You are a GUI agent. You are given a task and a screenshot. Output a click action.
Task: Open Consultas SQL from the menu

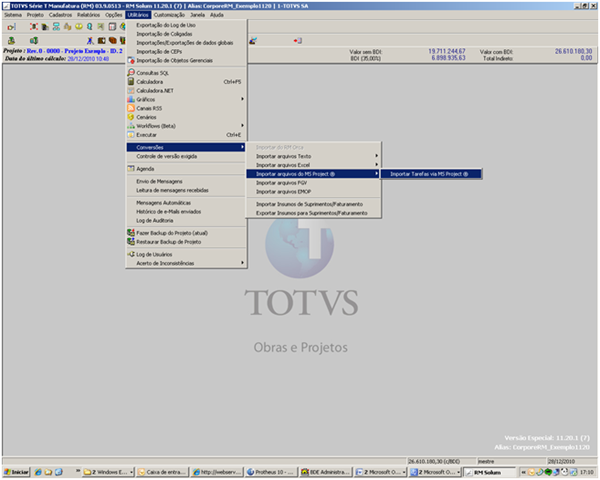[x=186, y=73]
